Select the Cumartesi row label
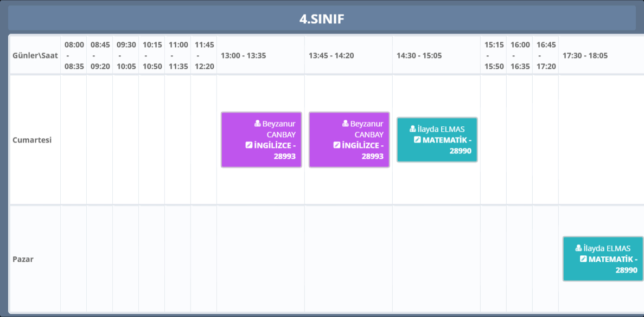Image resolution: width=644 pixels, height=317 pixels. point(32,140)
